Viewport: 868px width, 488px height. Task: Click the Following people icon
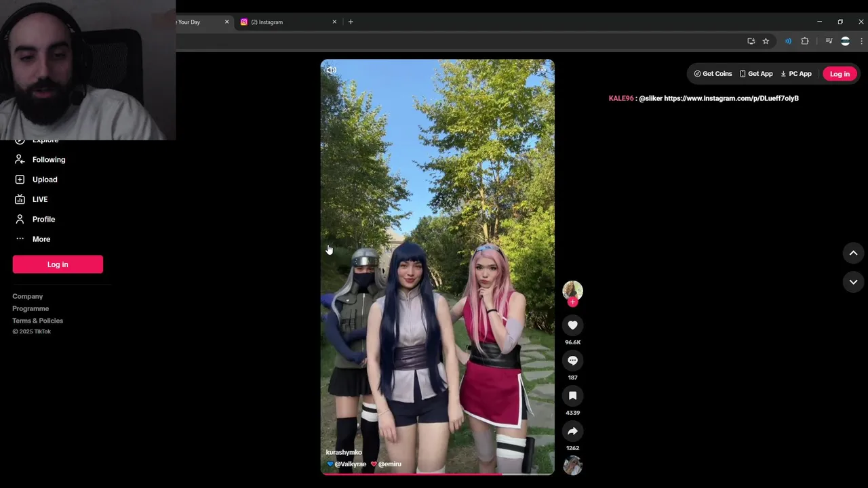click(x=20, y=160)
